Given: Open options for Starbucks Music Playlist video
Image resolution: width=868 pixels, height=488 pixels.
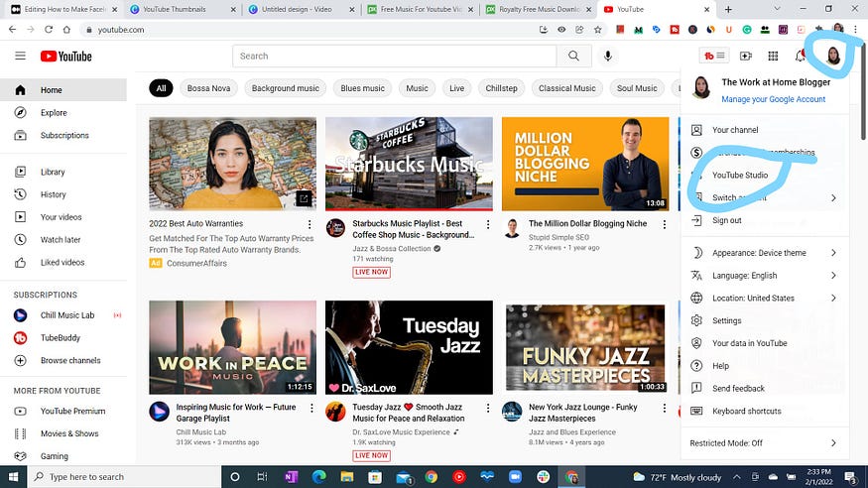Looking at the screenshot, I should 488,224.
